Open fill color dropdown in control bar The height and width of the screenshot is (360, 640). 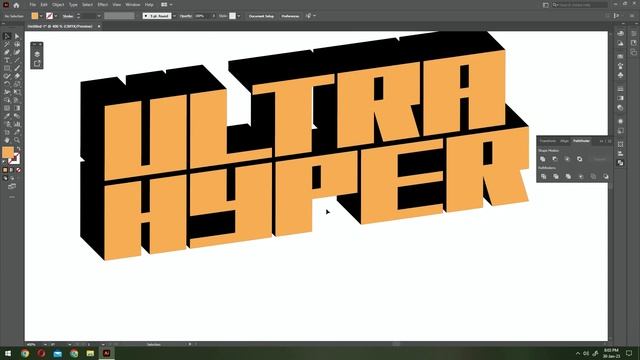[41, 16]
